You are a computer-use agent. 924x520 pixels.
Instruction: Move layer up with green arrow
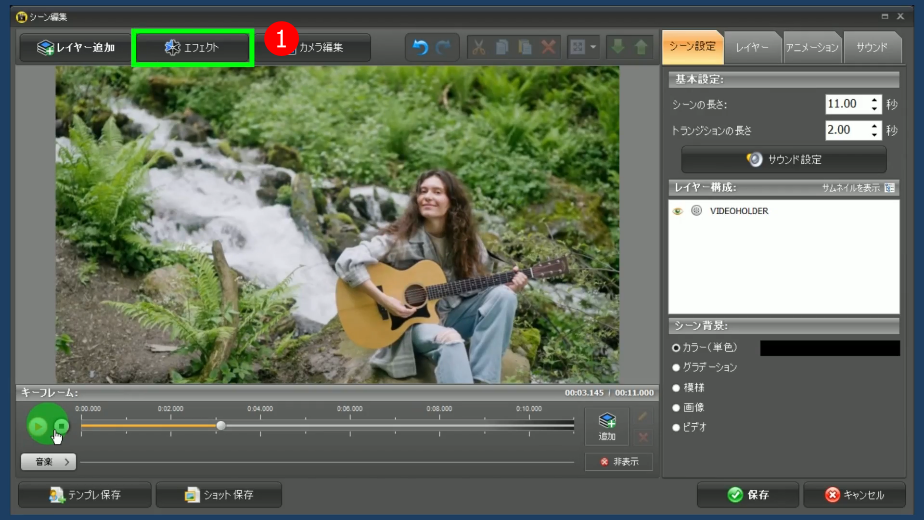(641, 47)
